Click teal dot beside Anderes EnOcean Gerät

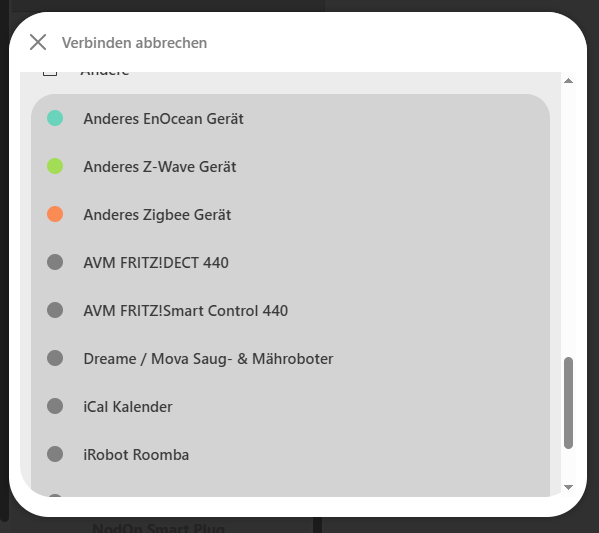coord(55,118)
